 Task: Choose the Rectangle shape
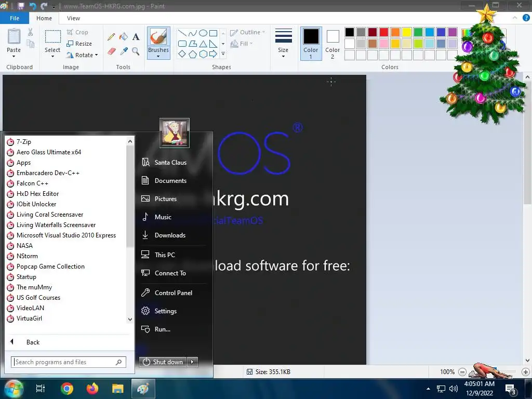click(x=213, y=33)
